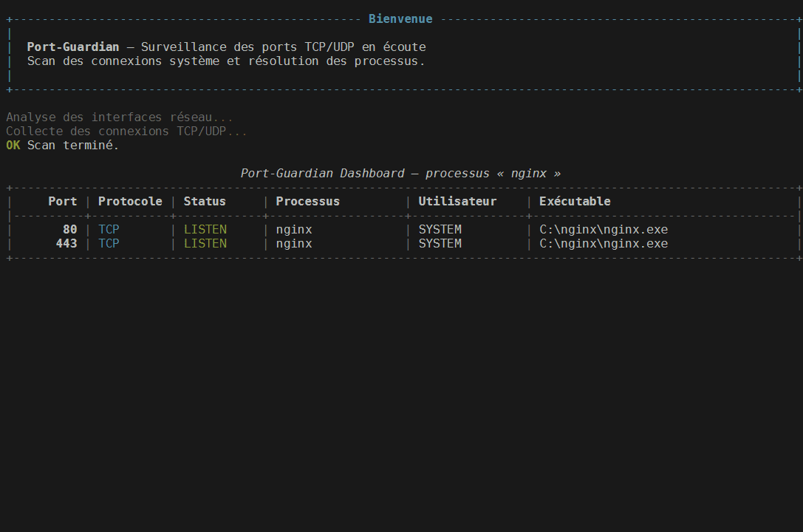This screenshot has width=803, height=532.
Task: Select the Analyse des interfaces réseau line
Action: click(x=118, y=117)
